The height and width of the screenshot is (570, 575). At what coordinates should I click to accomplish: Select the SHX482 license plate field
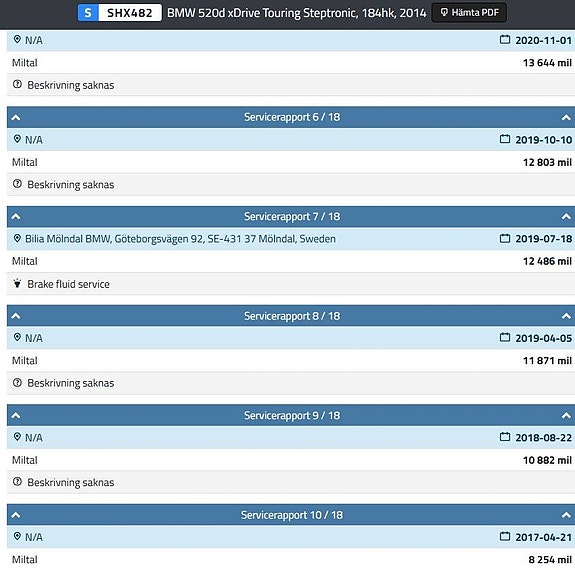point(129,13)
